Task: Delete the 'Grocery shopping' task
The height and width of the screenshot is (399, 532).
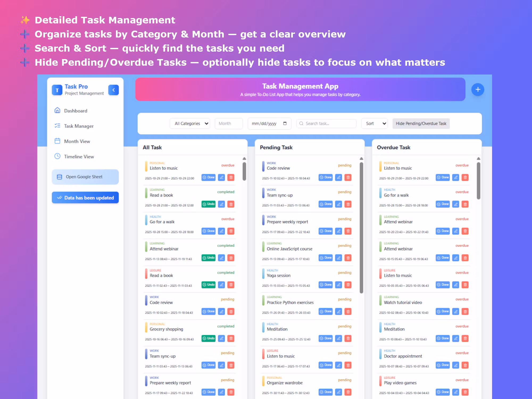Action: [231, 339]
